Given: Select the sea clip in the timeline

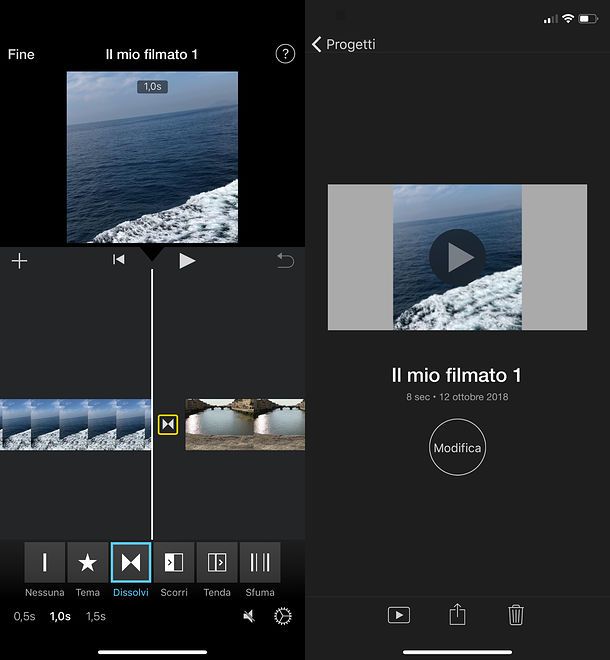Looking at the screenshot, I should (x=75, y=424).
